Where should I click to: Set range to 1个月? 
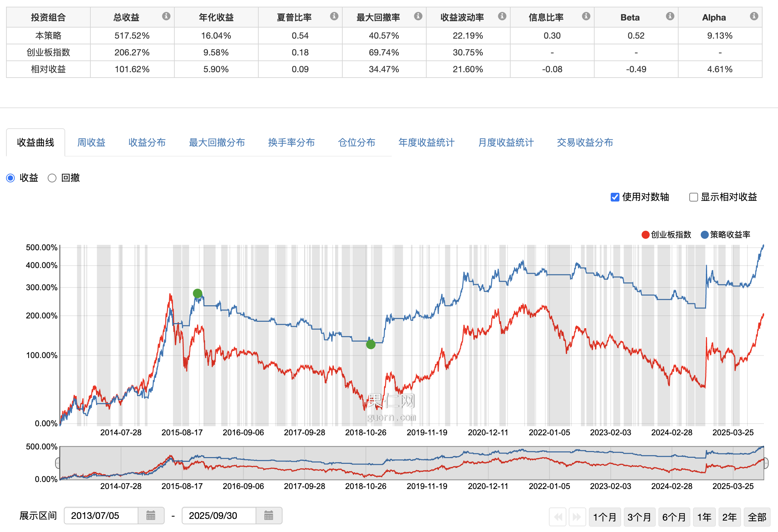(x=604, y=517)
